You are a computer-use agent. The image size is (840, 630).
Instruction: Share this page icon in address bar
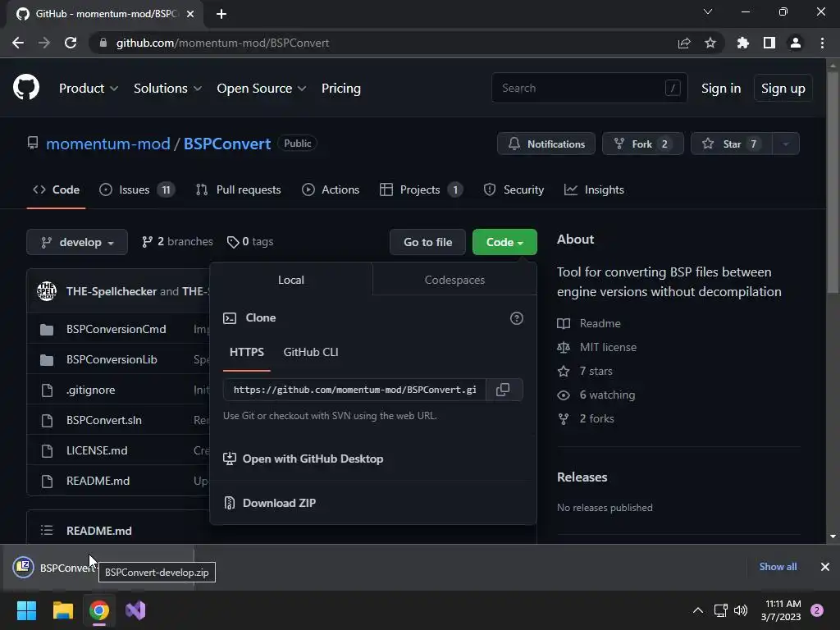[x=684, y=43]
